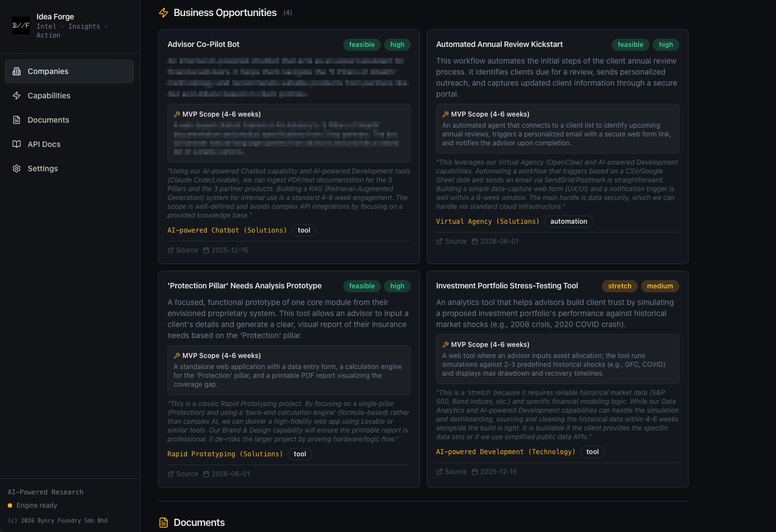Click the wrench icon in Automated Annual Review MVP Scope

(445, 114)
